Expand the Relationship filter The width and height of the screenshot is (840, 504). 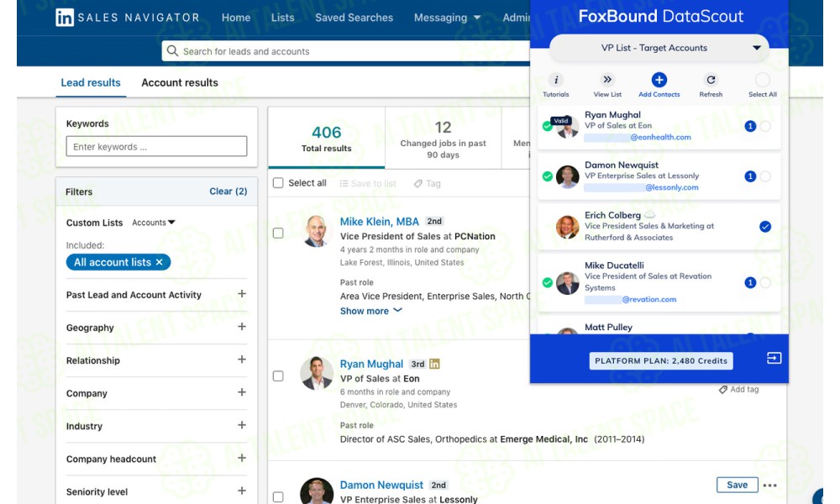[x=242, y=360]
